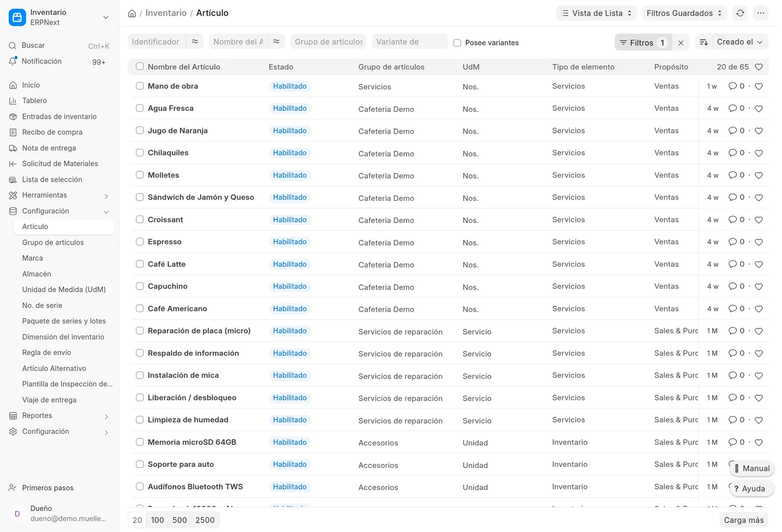Image resolution: width=782 pixels, height=532 pixels.
Task: Click the Identificador approximate-match icon
Action: click(195, 42)
